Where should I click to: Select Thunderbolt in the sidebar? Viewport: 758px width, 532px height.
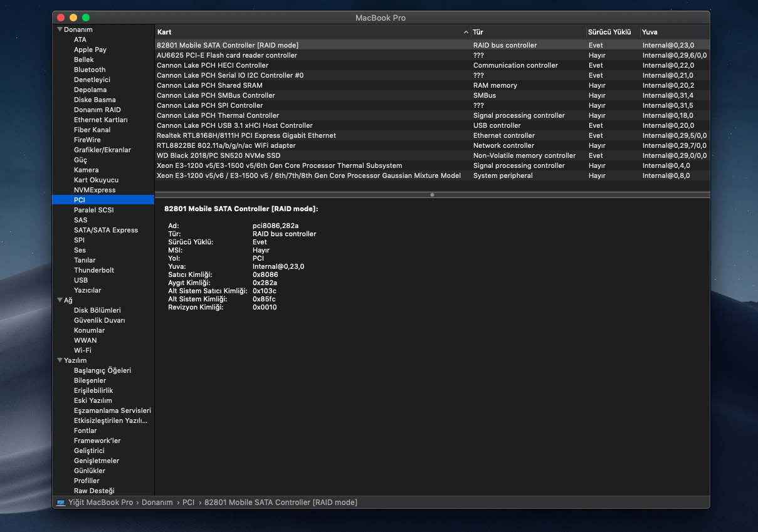point(94,270)
